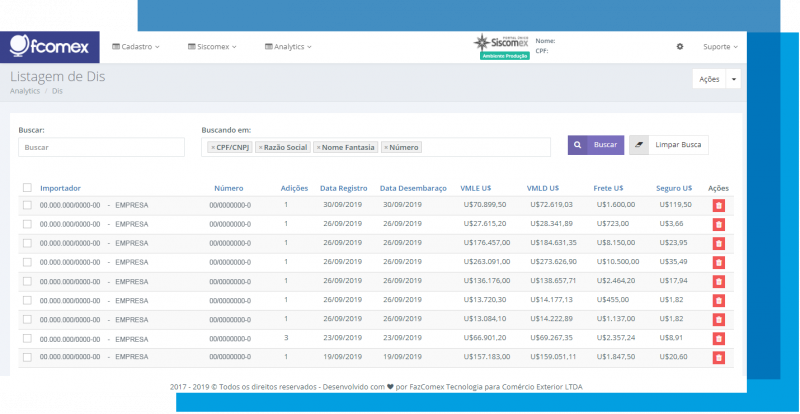Check the row with VMLE U$263.091,00
Screen dimensions: 800x414
[x=27, y=262]
